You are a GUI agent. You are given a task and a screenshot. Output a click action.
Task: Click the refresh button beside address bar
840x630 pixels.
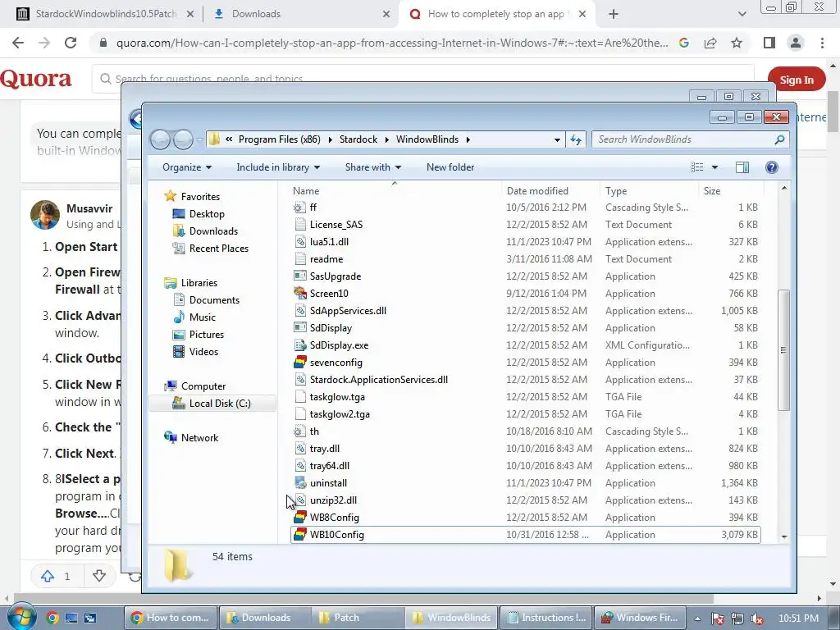point(576,139)
